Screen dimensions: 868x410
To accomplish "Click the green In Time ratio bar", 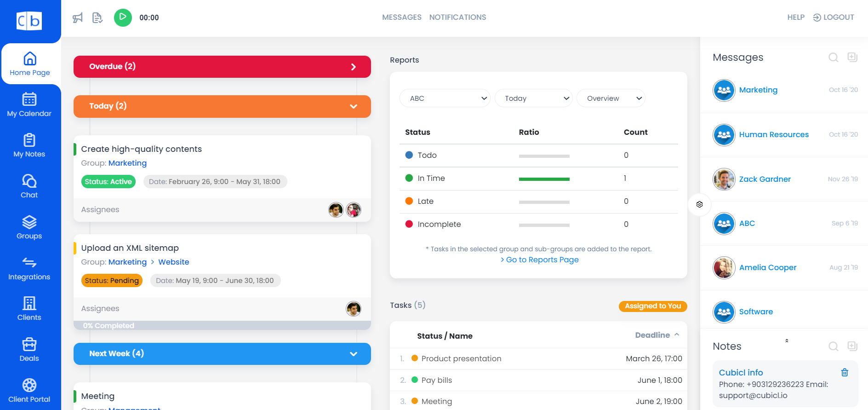I will [x=544, y=179].
